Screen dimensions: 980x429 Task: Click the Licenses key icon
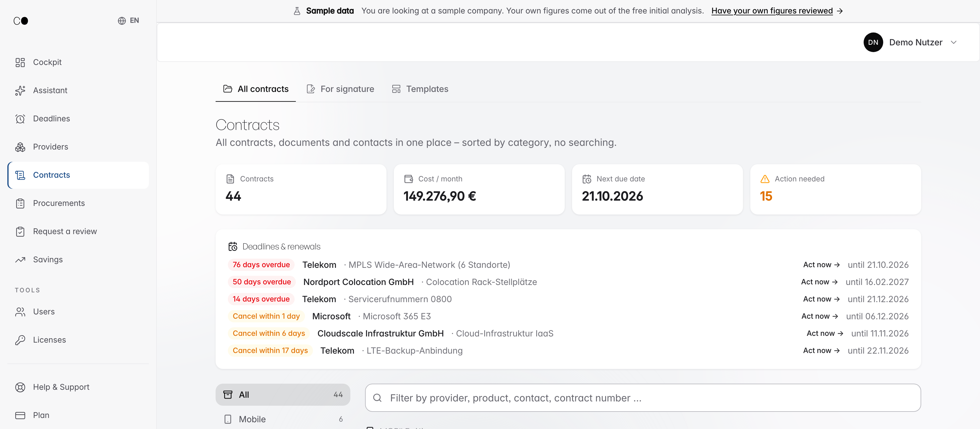pos(20,340)
